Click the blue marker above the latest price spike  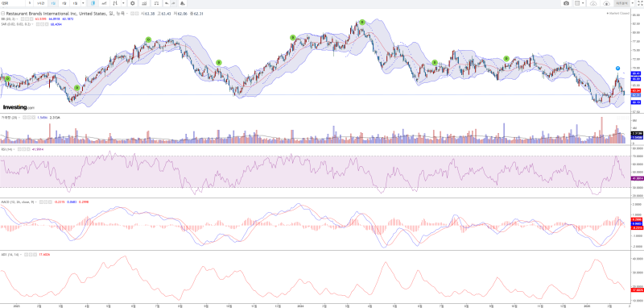(x=617, y=68)
